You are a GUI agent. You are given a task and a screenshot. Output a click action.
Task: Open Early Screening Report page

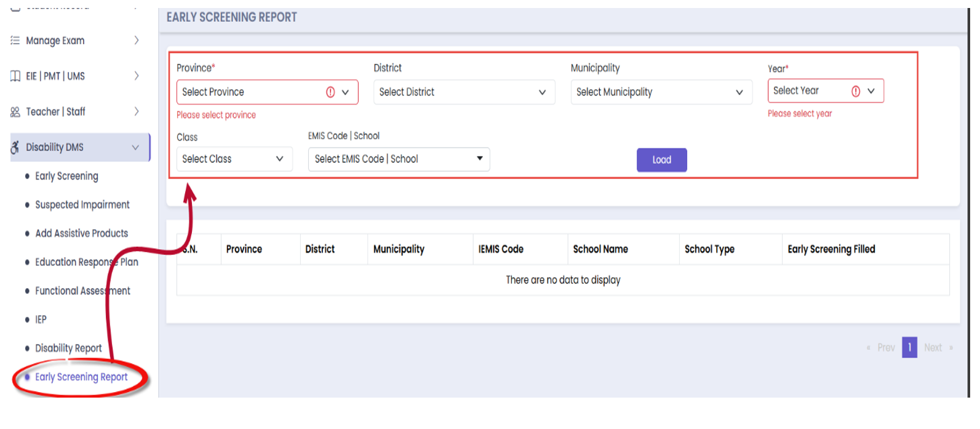click(x=81, y=377)
